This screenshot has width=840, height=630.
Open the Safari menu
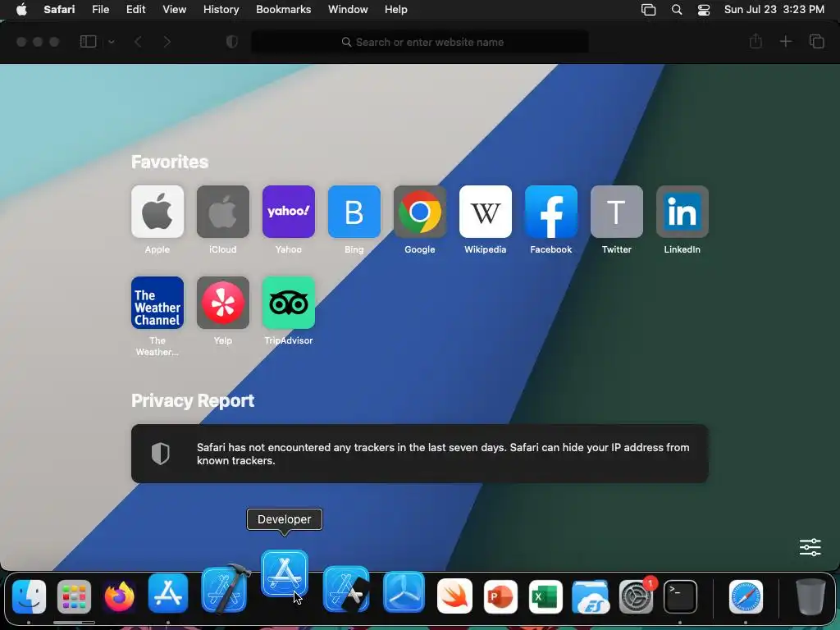[59, 10]
